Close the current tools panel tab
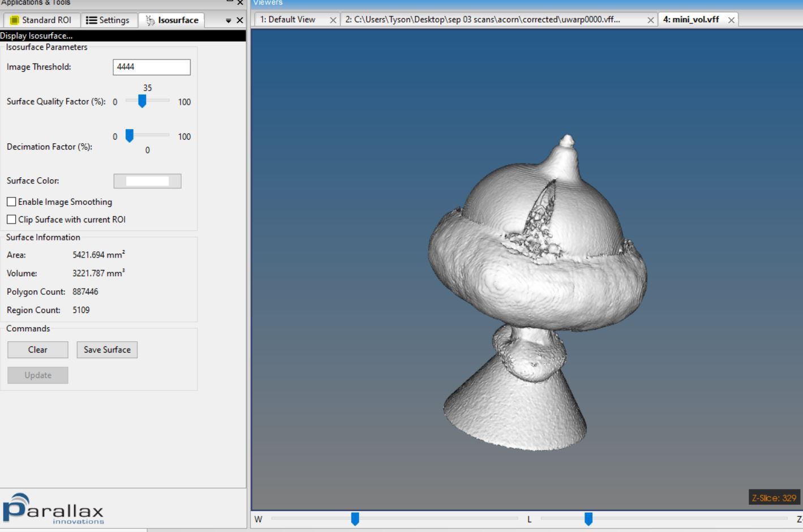 tap(240, 20)
